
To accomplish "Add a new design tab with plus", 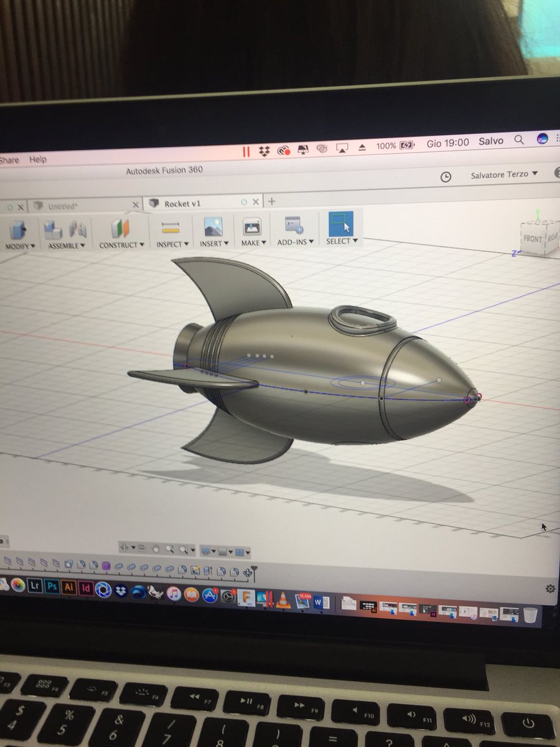I will pos(271,201).
